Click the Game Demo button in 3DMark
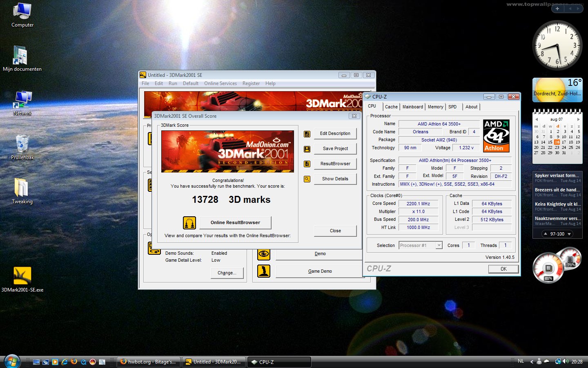The width and height of the screenshot is (588, 368). pyautogui.click(x=320, y=271)
